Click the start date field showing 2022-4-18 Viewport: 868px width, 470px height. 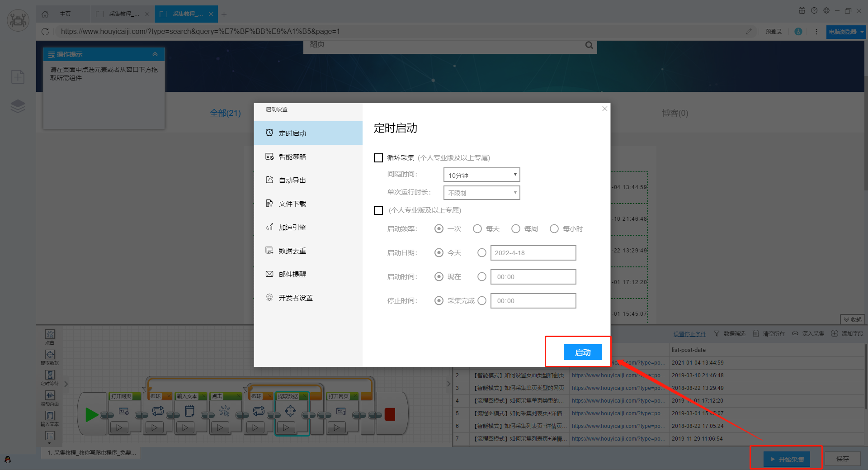click(533, 253)
